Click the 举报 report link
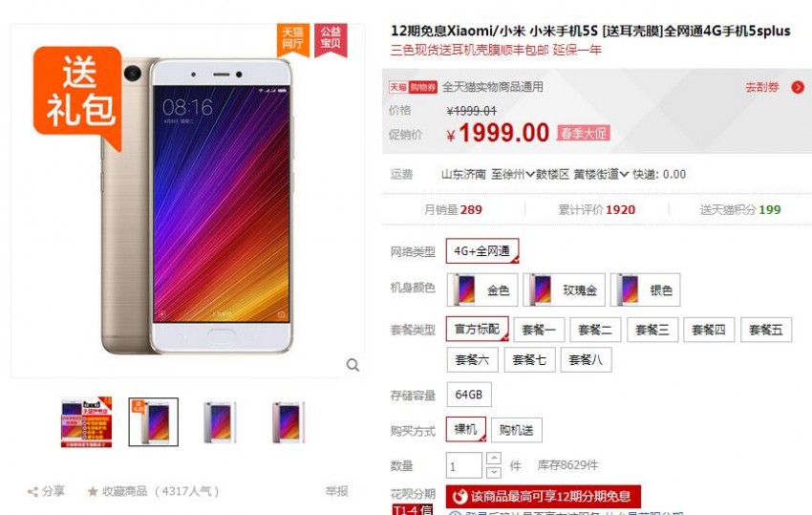 [x=336, y=491]
